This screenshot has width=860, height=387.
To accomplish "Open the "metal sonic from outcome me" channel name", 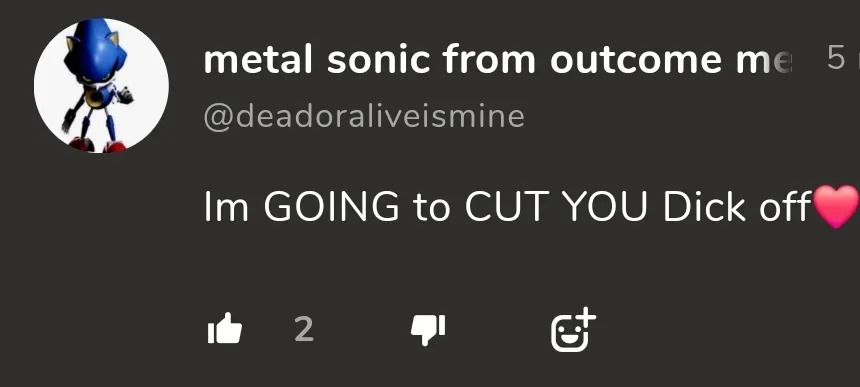I will tap(498, 59).
